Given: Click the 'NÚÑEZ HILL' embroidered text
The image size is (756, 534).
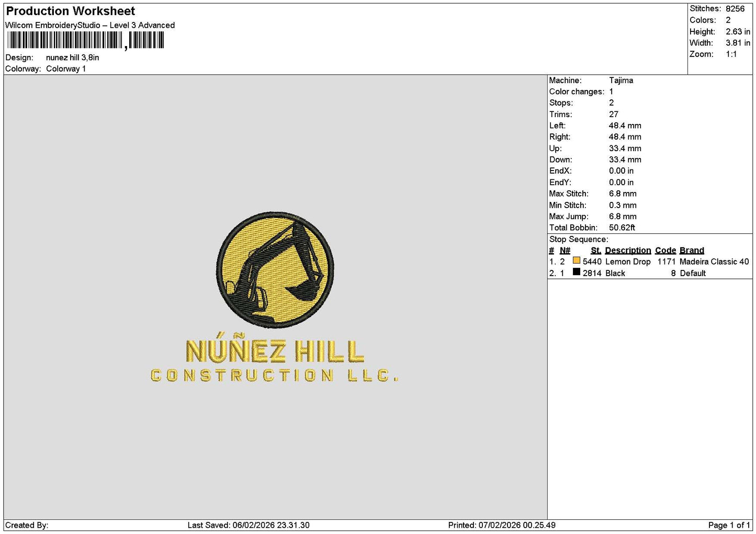Looking at the screenshot, I should [x=275, y=348].
